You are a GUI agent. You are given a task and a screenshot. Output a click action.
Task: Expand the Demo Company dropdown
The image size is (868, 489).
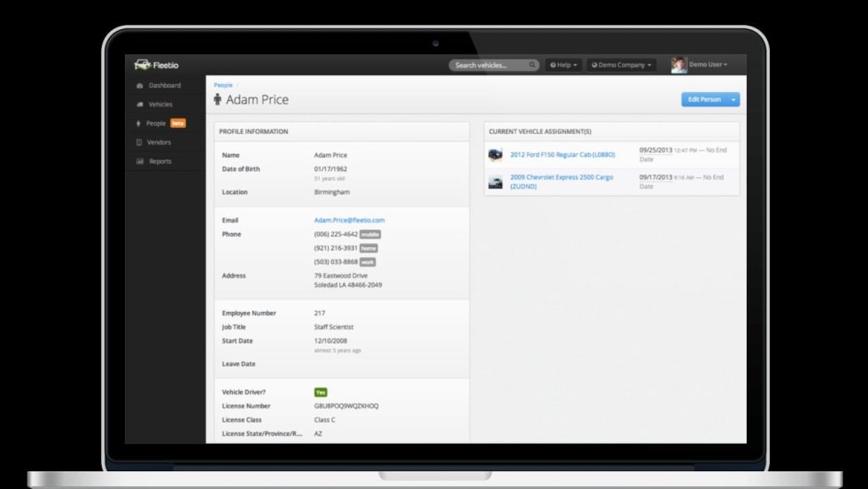pyautogui.click(x=621, y=65)
